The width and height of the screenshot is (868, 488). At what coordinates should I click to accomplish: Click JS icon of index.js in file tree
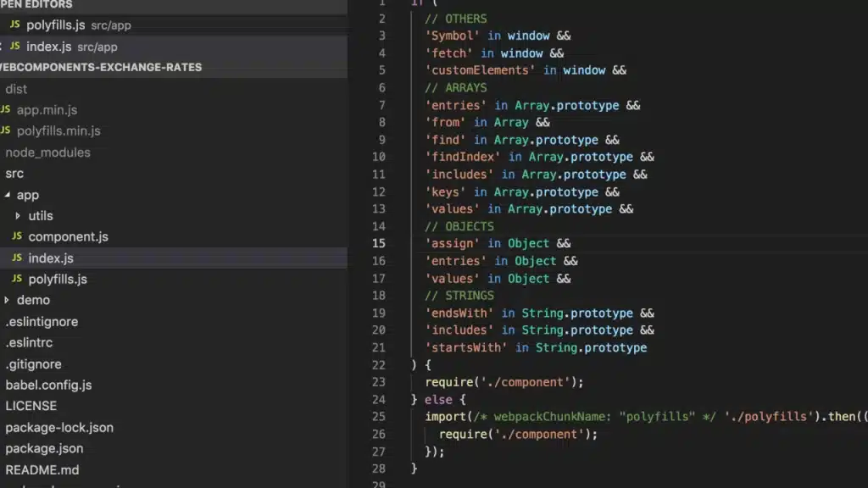[17, 258]
